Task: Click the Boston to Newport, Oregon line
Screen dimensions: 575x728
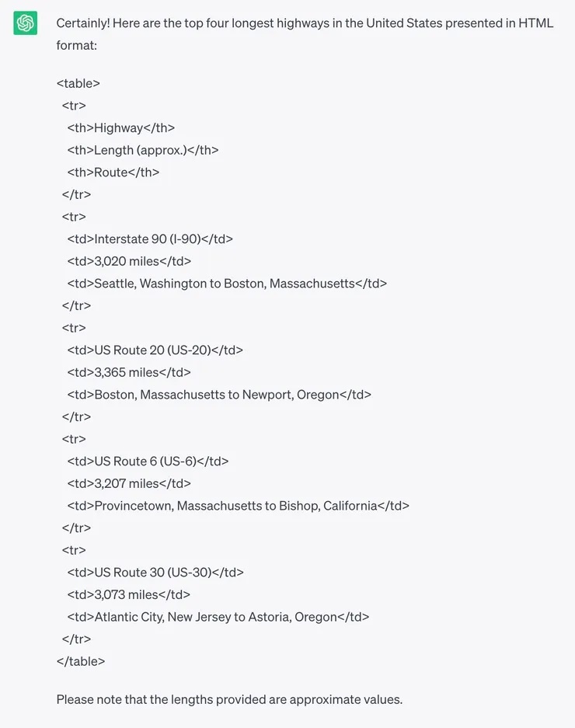Action: tap(218, 395)
